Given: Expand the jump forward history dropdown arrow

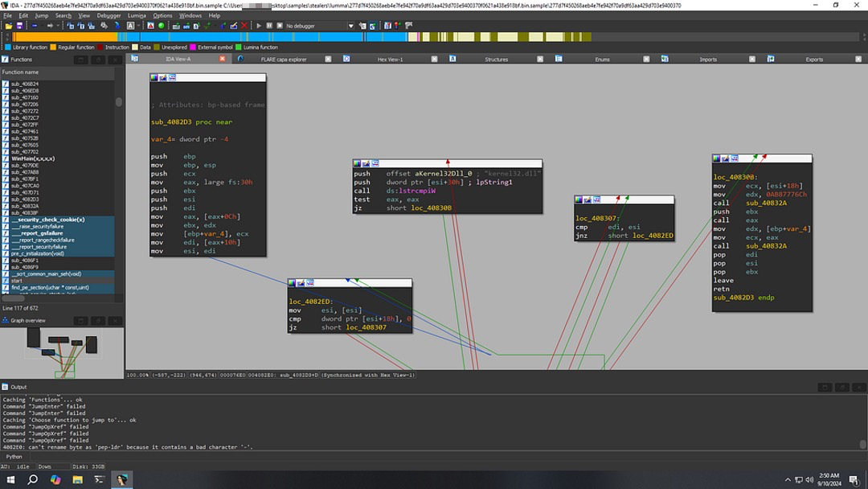Looking at the screenshot, I should pyautogui.click(x=58, y=26).
